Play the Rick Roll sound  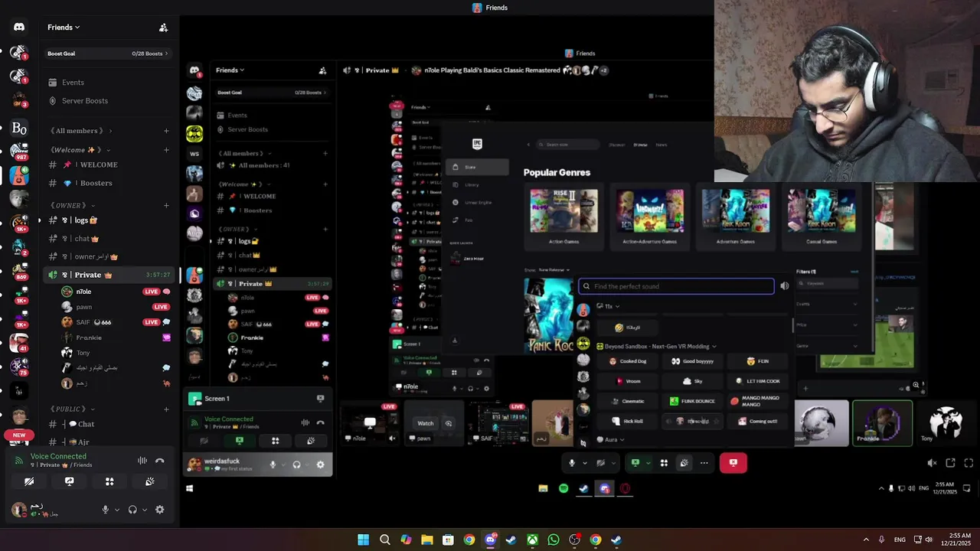click(627, 421)
